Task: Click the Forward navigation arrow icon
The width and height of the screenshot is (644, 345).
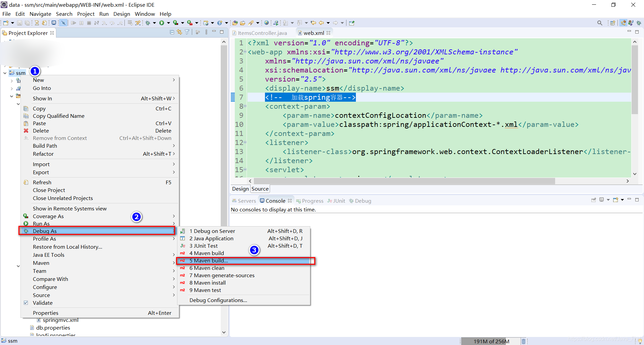Action: (x=335, y=23)
